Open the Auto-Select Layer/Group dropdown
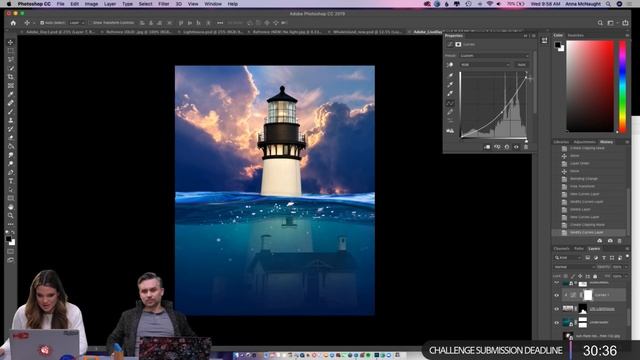640x360 pixels. point(76,23)
